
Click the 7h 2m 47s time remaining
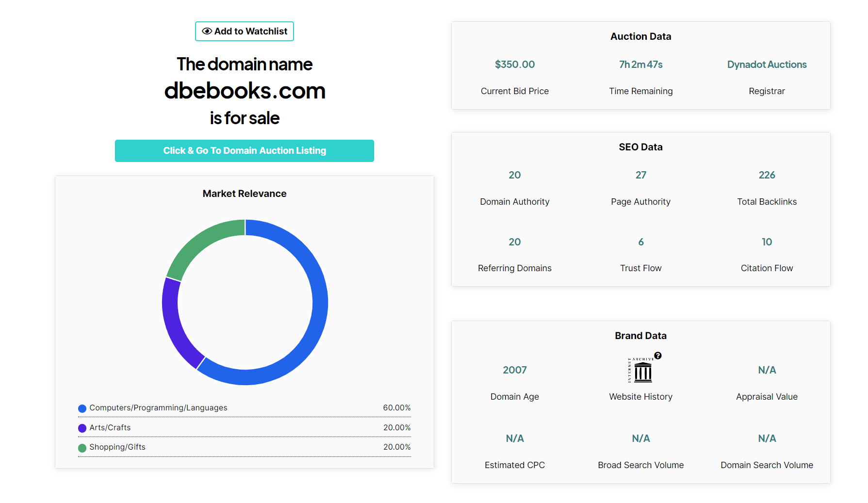[x=640, y=65]
